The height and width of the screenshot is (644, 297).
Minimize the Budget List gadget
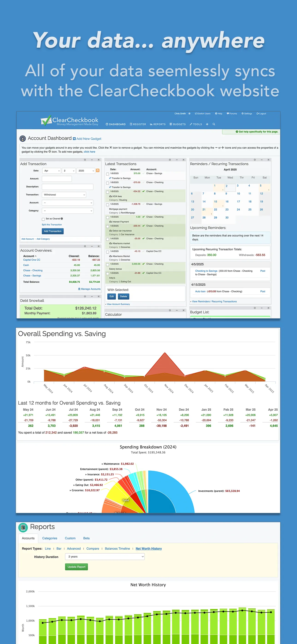tap(262, 308)
